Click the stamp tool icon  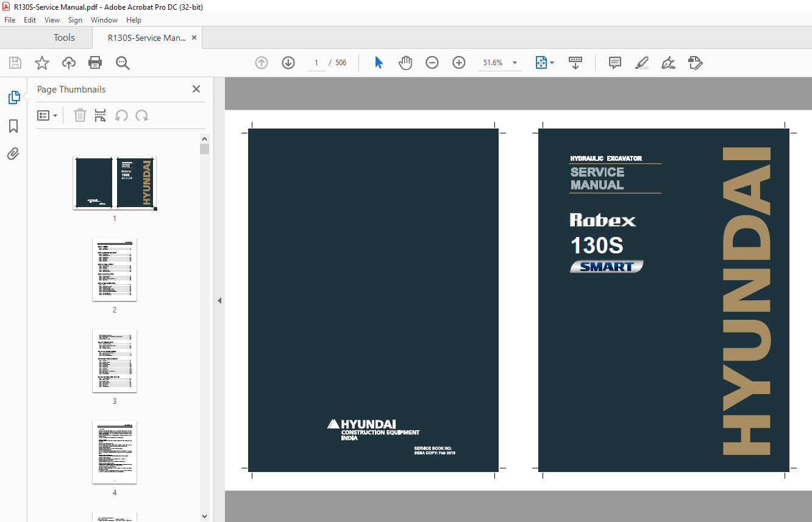(696, 63)
